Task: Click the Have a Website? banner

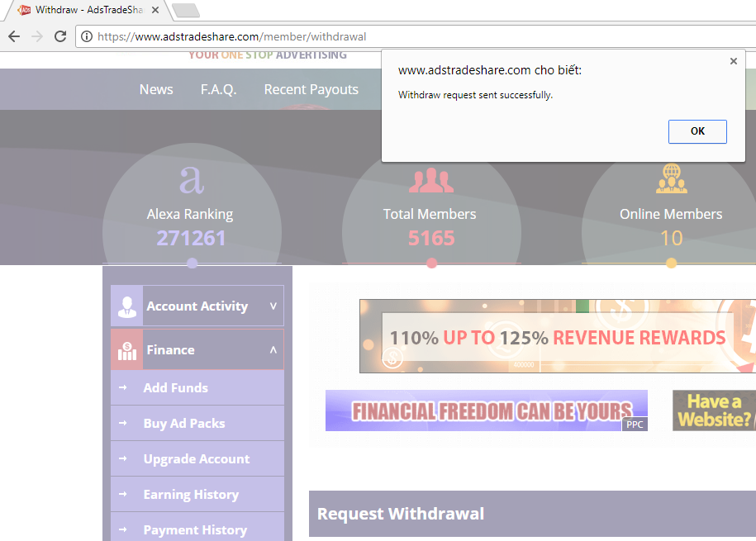Action: click(714, 410)
